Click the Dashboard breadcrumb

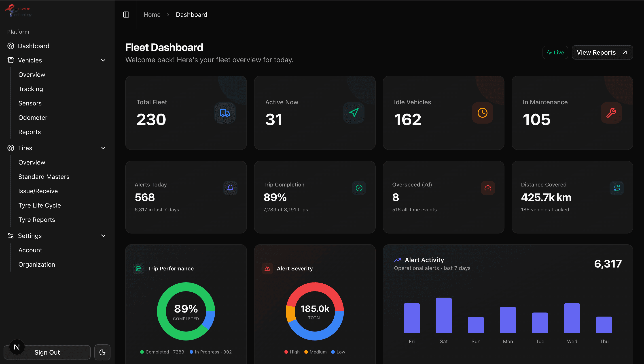(191, 15)
